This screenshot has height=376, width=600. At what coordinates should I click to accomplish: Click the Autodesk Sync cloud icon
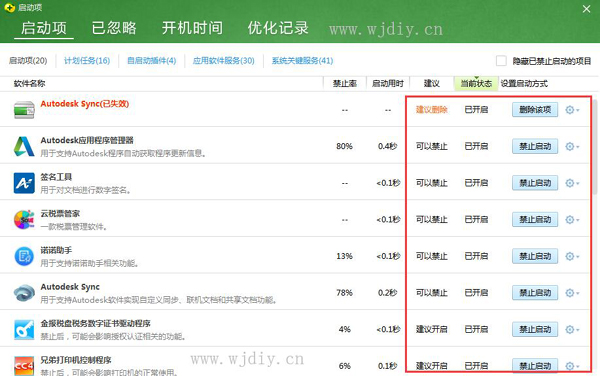(24, 293)
